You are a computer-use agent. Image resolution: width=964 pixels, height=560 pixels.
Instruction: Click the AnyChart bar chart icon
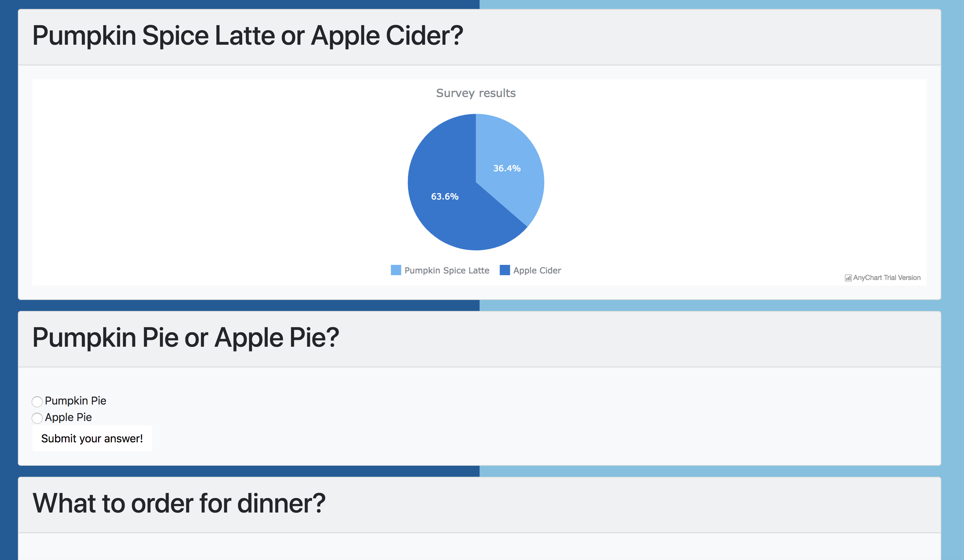[848, 278]
